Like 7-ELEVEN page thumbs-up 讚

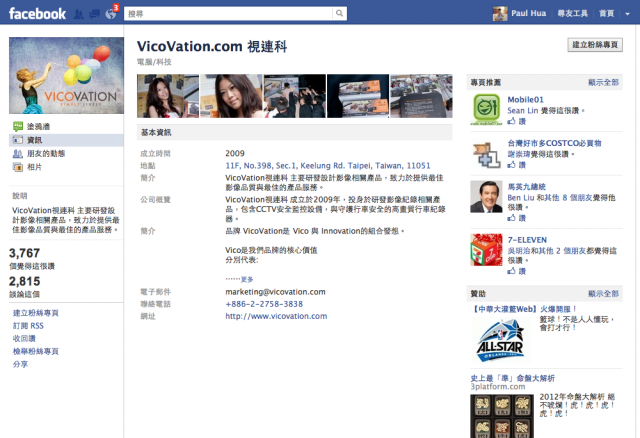point(517,271)
